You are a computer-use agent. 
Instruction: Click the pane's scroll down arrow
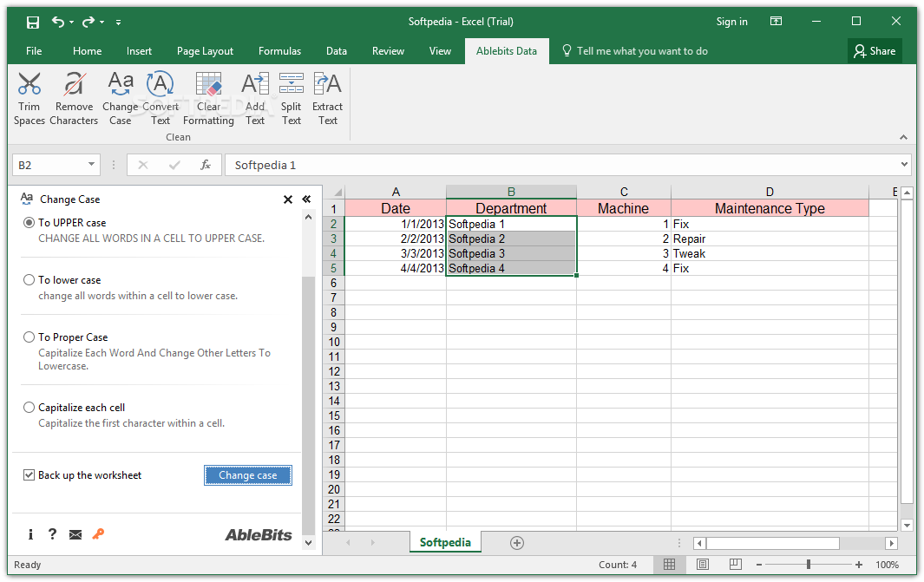pyautogui.click(x=308, y=542)
